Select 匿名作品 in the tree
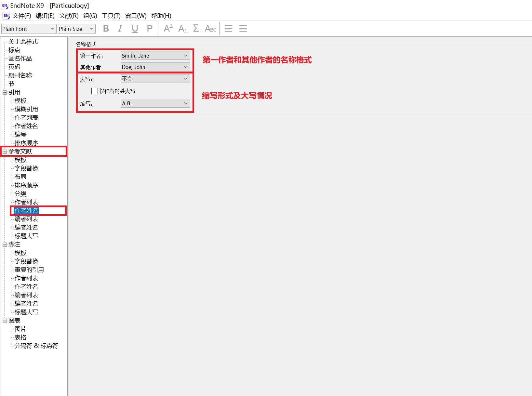 (x=20, y=59)
